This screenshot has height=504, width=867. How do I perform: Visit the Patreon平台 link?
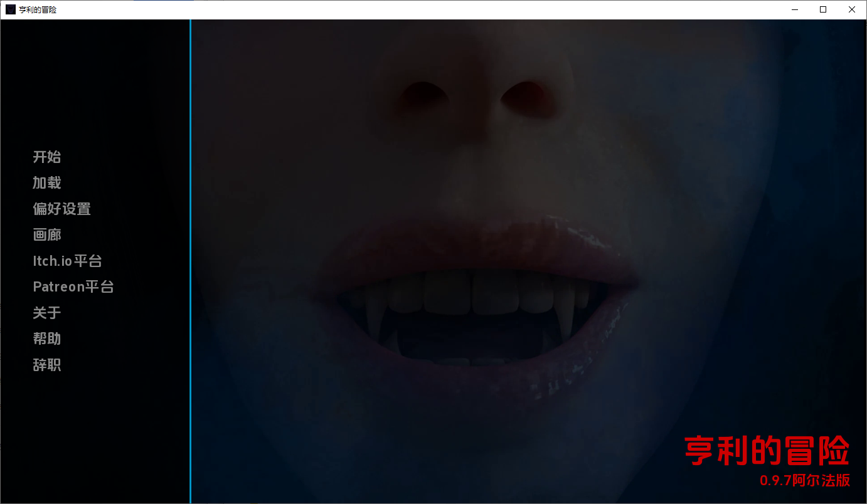coord(73,286)
